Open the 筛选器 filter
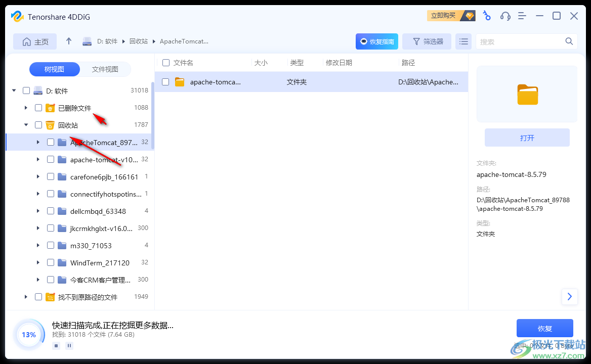591x364 pixels. point(427,41)
